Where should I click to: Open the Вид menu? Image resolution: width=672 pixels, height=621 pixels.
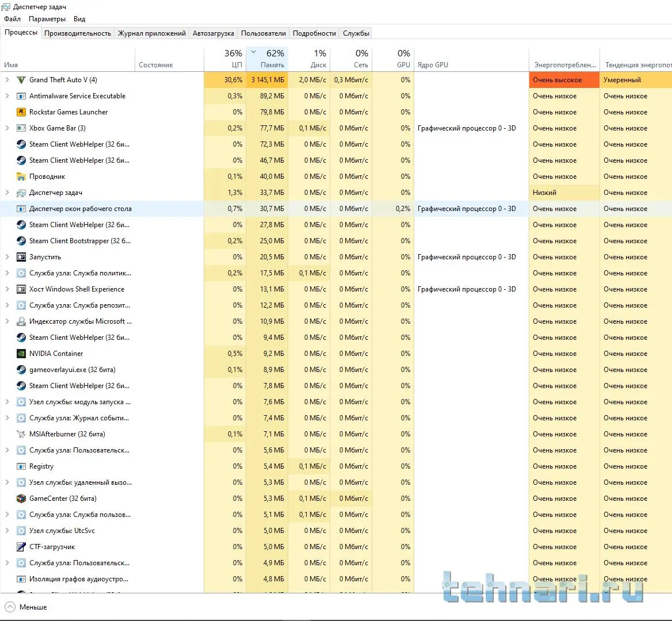(x=79, y=19)
